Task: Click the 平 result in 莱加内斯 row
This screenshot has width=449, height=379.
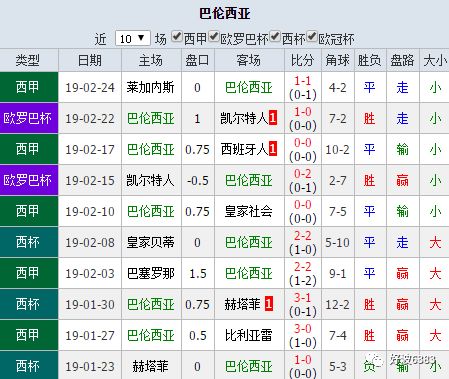Action: coord(369,88)
